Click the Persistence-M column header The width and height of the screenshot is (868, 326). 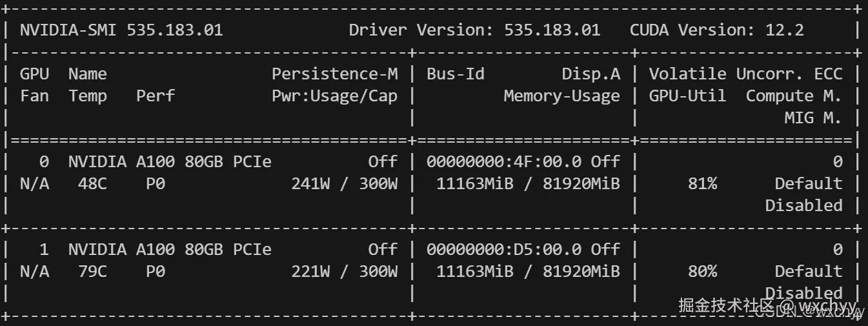click(x=334, y=74)
